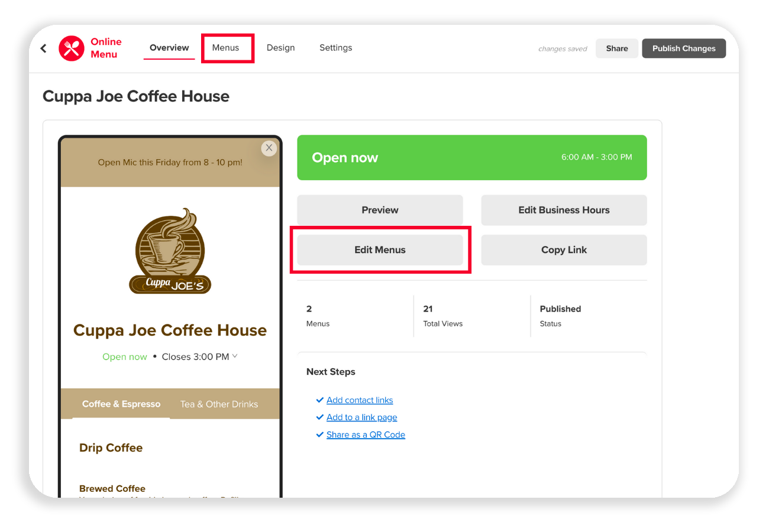The image size is (769, 532).
Task: Click the Drip Coffee section heading
Action: pos(111,448)
